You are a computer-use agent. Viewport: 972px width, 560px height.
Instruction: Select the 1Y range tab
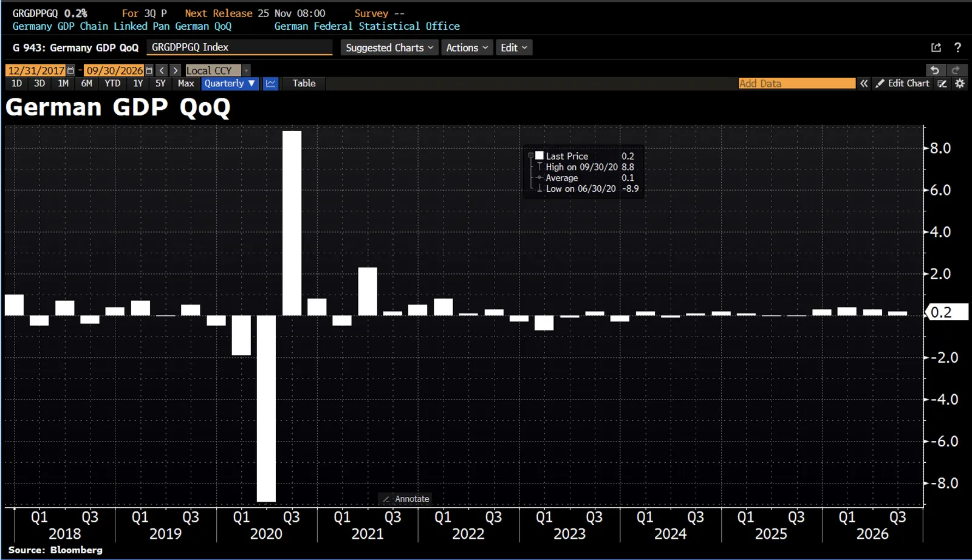[138, 83]
